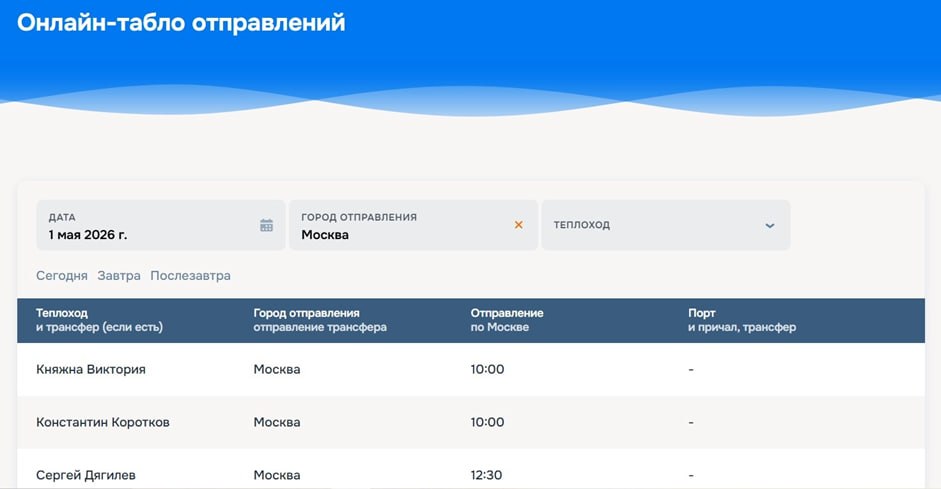Click the Теплоход и трансфер column header
Viewport: 941px width, 489px height.
point(99,320)
